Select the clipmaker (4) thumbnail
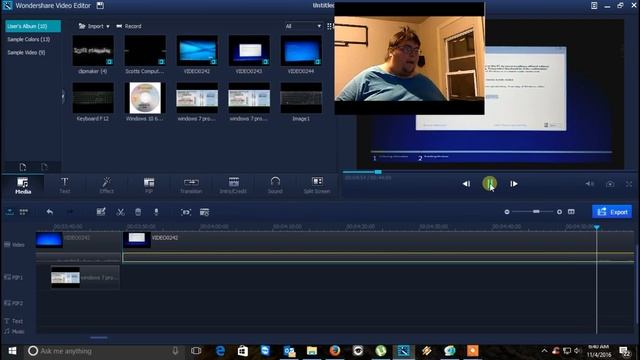This screenshot has width=640, height=360. click(93, 51)
